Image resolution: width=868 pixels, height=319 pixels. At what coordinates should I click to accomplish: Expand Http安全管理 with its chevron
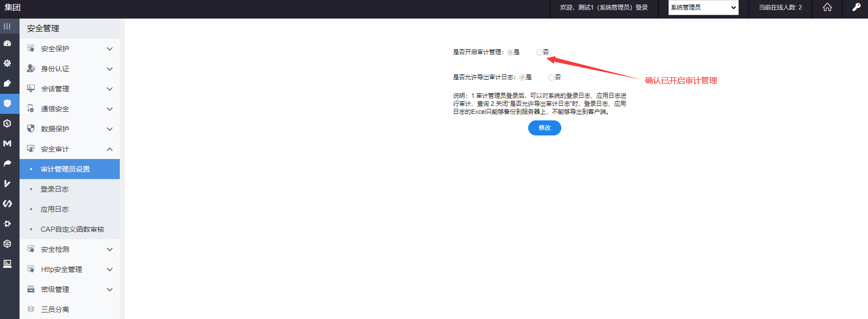(x=110, y=269)
